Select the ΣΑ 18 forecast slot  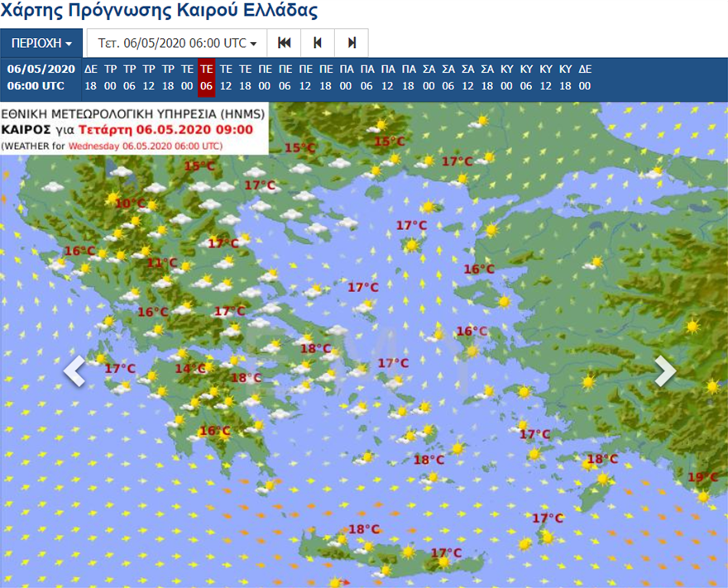pos(488,77)
